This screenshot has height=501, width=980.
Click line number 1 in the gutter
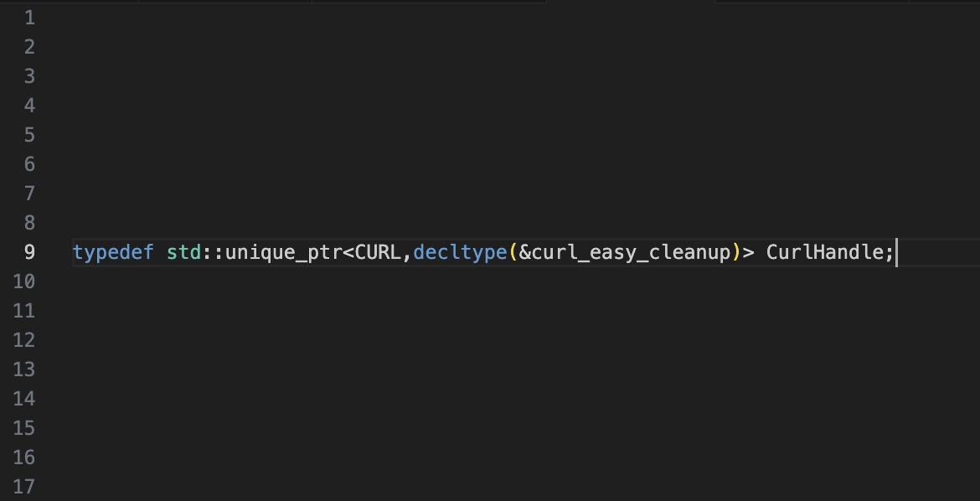[x=29, y=18]
